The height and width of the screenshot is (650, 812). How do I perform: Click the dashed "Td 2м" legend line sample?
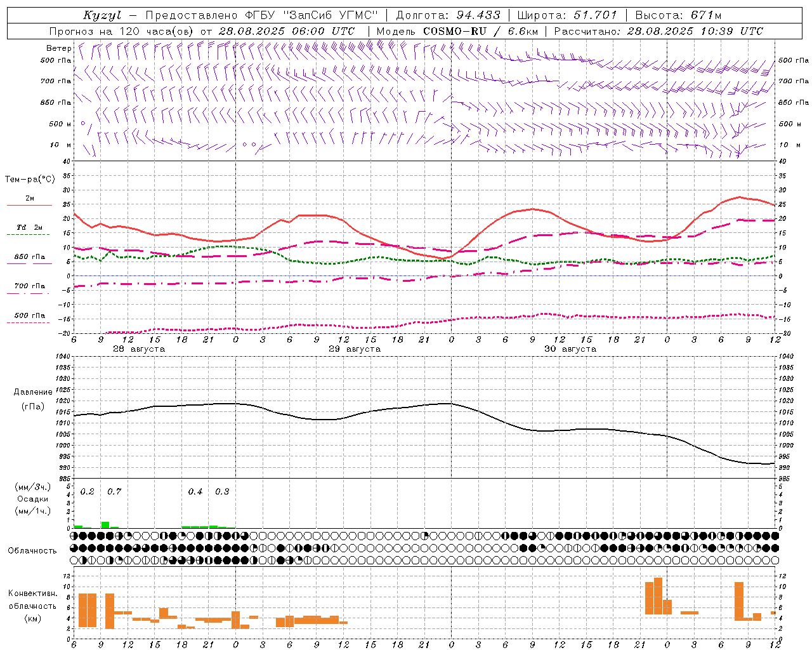click(x=28, y=234)
